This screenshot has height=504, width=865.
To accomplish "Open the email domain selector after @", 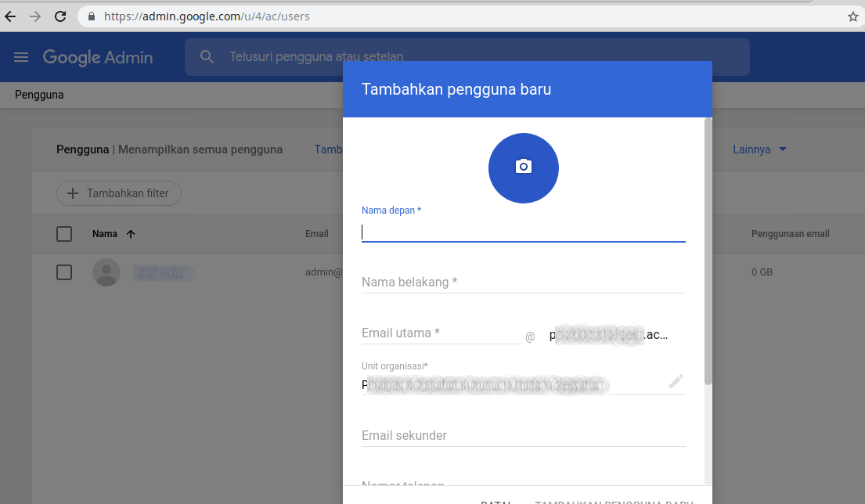I will (x=608, y=335).
